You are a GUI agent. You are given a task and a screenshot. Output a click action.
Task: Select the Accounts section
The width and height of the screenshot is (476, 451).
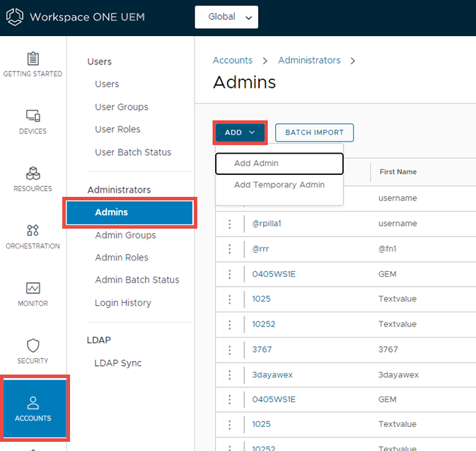pyautogui.click(x=35, y=409)
